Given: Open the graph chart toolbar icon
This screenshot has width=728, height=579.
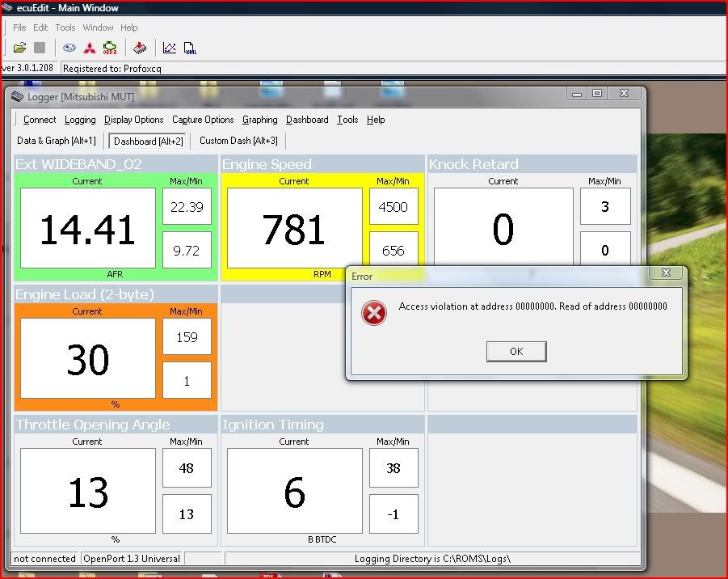Looking at the screenshot, I should [170, 48].
